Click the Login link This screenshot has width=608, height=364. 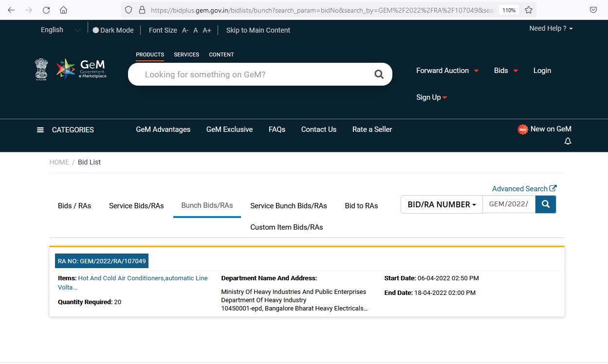pos(542,71)
